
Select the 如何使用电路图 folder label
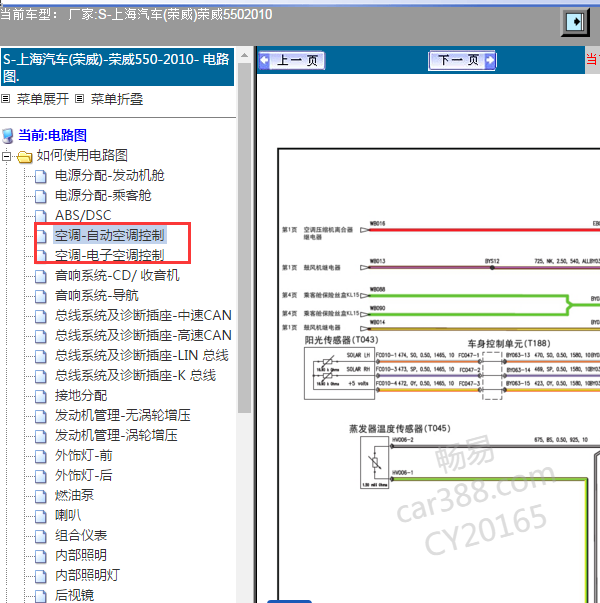pyautogui.click(x=82, y=155)
